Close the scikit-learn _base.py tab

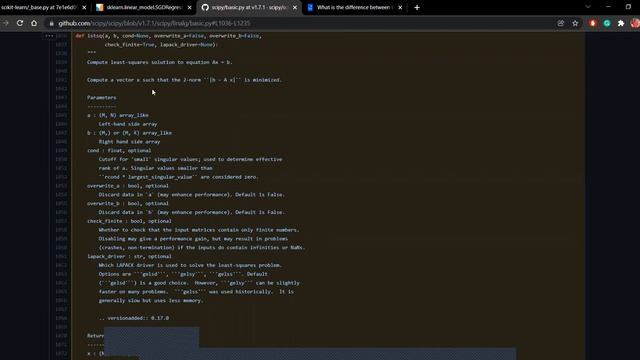pyautogui.click(x=84, y=7)
